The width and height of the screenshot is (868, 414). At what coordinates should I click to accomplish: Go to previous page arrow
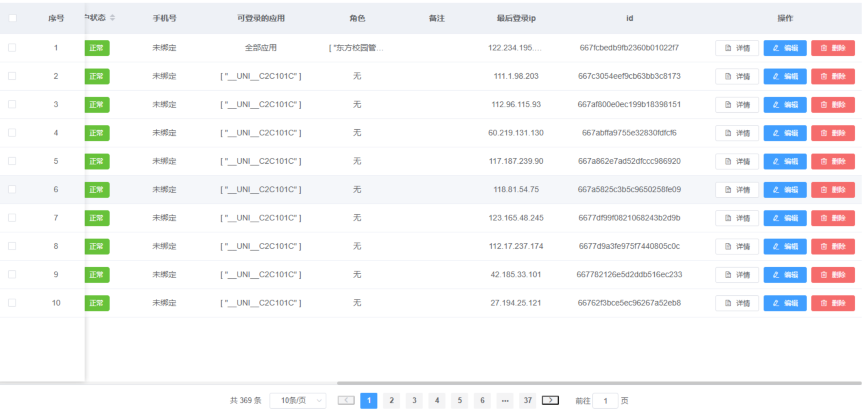(x=346, y=400)
